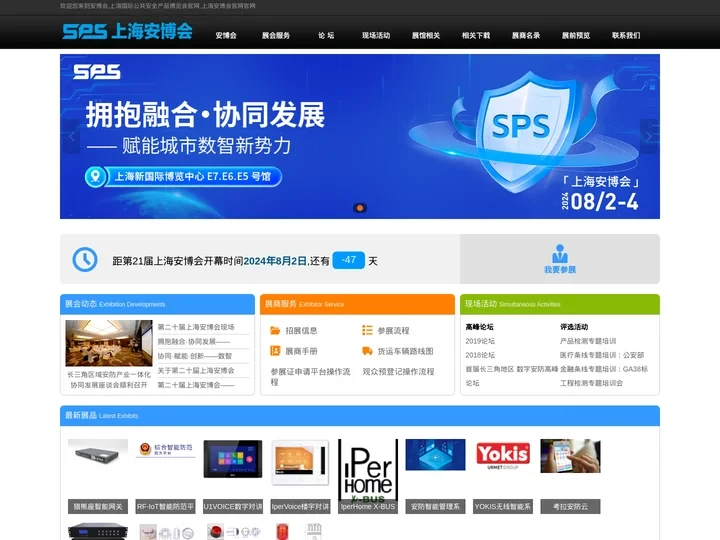Open the conference room news thumbnail

pos(109,343)
